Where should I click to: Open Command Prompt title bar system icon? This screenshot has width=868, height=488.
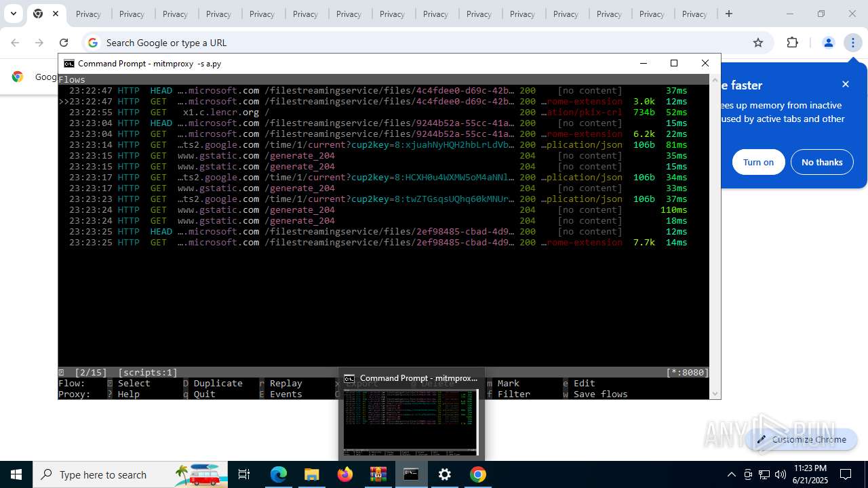point(68,64)
